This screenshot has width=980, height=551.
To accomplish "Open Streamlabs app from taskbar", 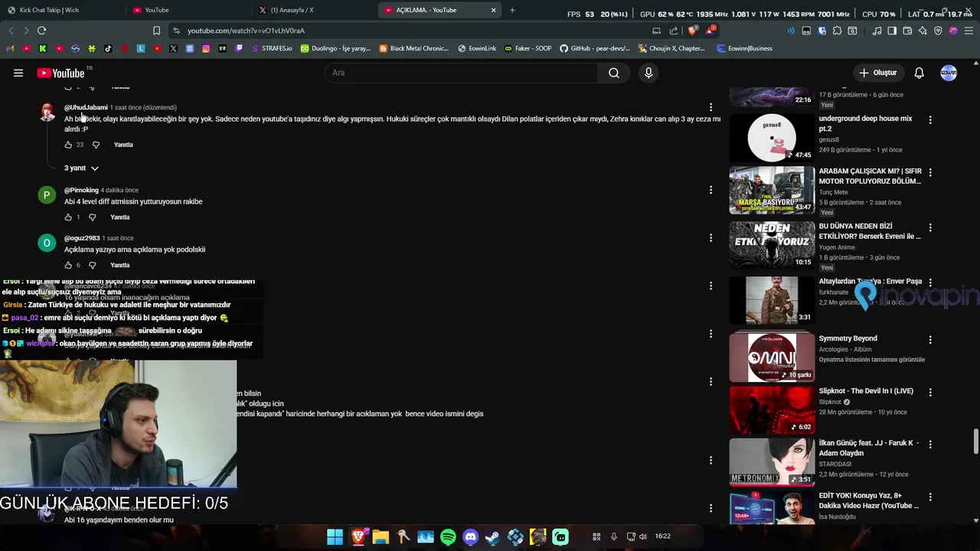I will (560, 537).
